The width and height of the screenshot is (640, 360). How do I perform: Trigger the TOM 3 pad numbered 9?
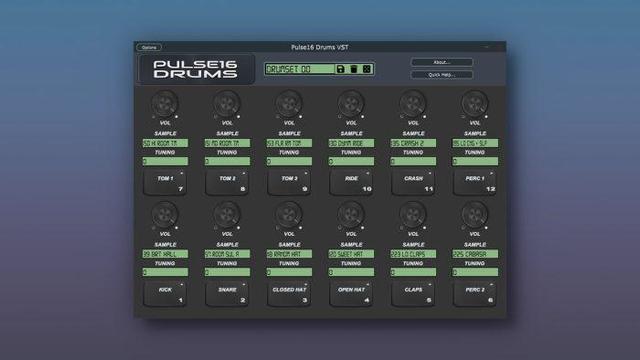tap(289, 183)
